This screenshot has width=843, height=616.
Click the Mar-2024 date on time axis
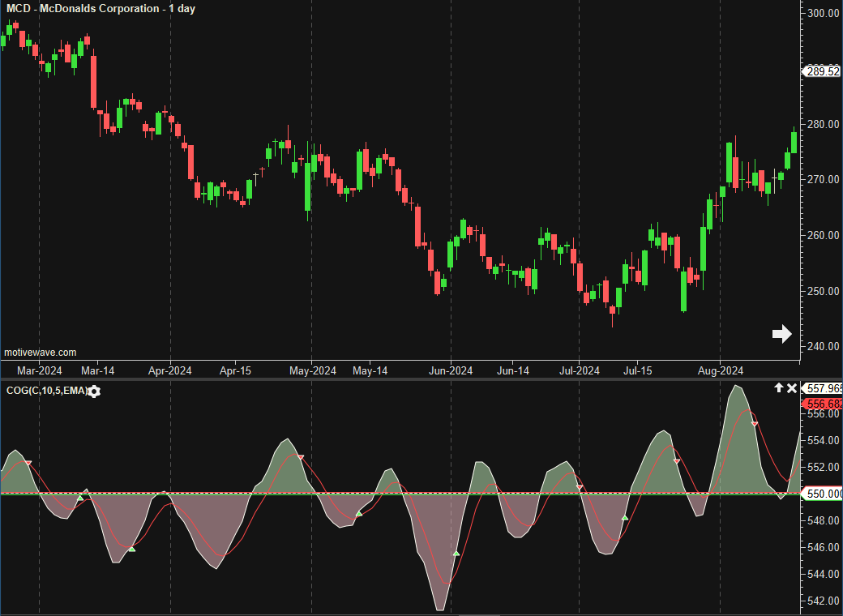click(40, 371)
